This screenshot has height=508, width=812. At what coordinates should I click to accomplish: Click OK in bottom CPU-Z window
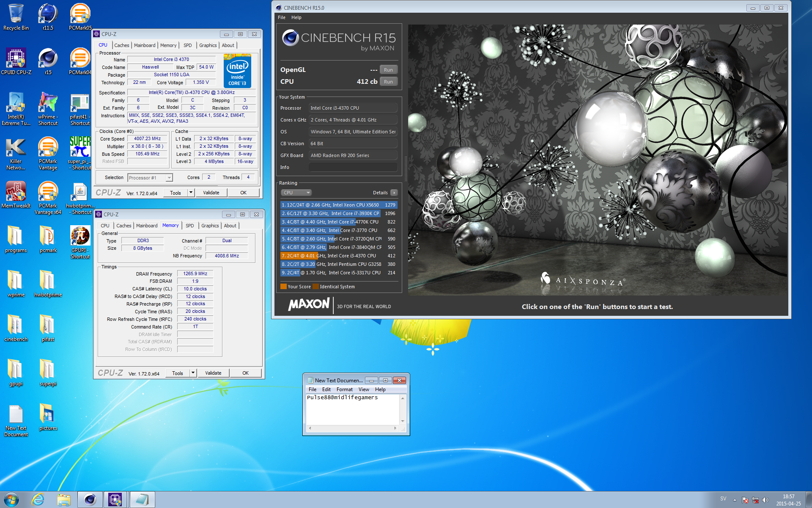246,373
